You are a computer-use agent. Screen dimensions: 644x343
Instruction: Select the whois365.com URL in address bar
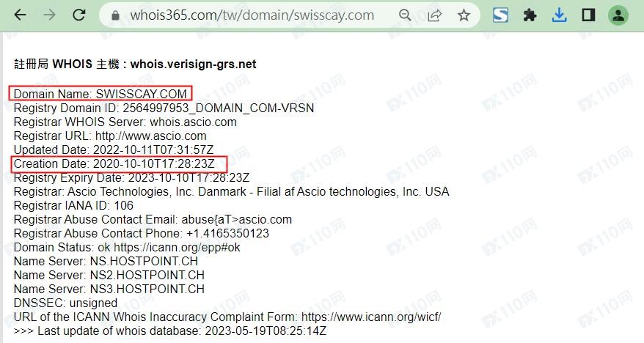252,15
